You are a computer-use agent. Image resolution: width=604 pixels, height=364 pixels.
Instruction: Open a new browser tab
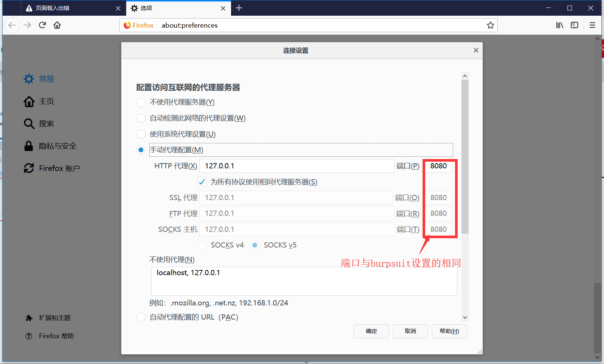(239, 8)
